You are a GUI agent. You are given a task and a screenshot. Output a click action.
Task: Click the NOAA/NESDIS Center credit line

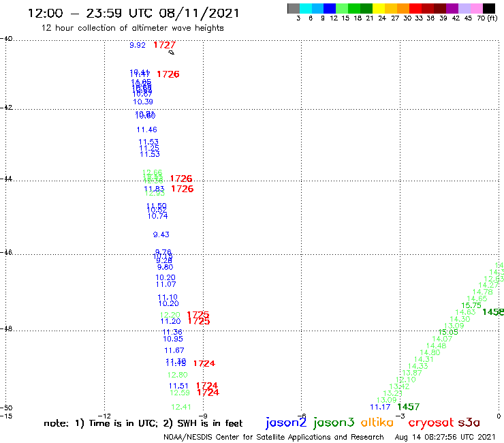pos(274,437)
